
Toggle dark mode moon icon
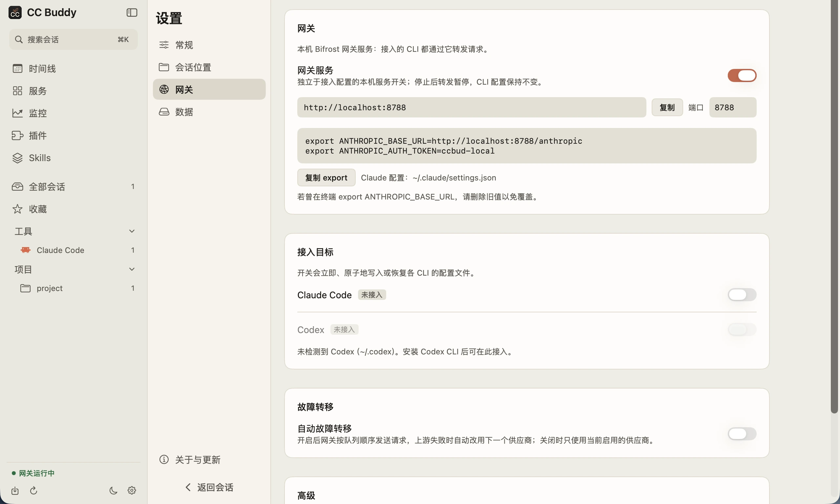click(x=114, y=491)
